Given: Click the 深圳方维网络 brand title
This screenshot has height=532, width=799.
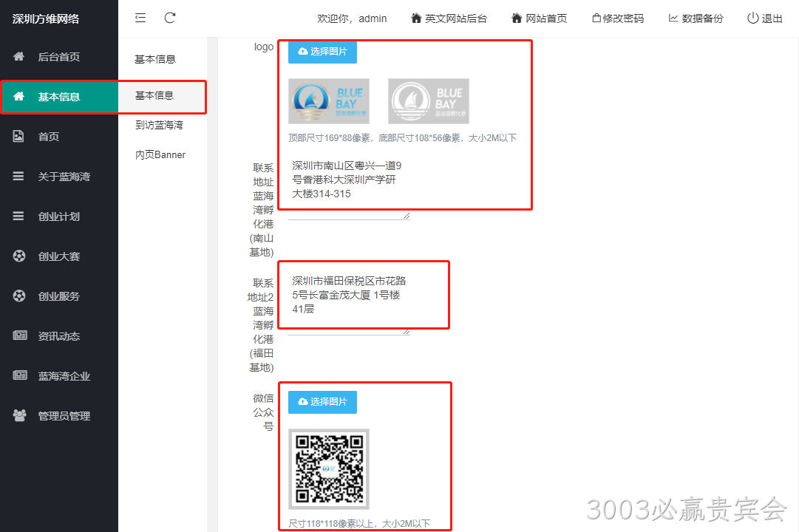Looking at the screenshot, I should point(46,19).
